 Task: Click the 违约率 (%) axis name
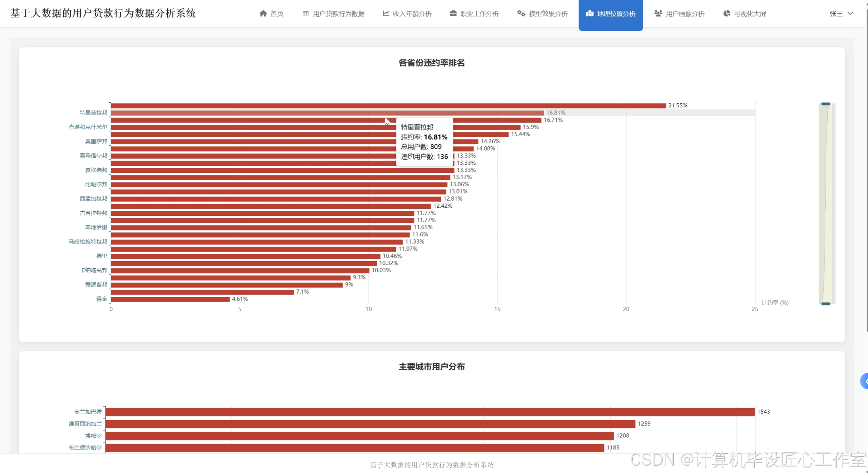[775, 303]
